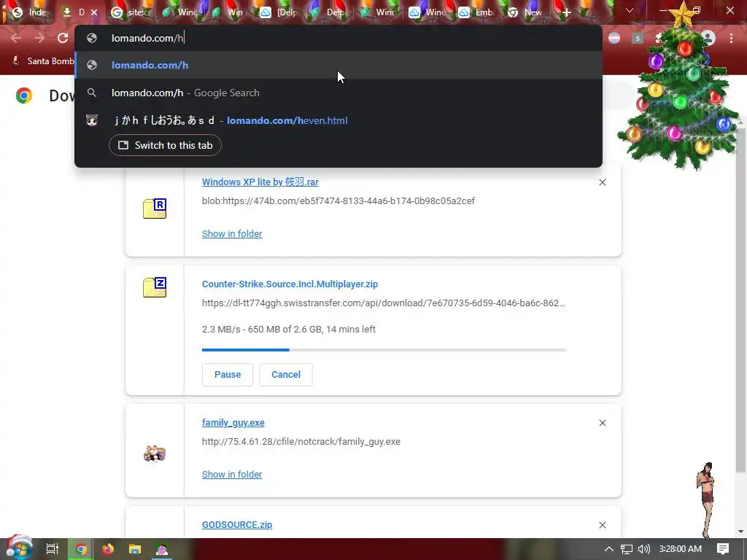Viewport: 747px width, 560px height.
Task: Go back with the browser back arrow
Action: click(x=16, y=38)
